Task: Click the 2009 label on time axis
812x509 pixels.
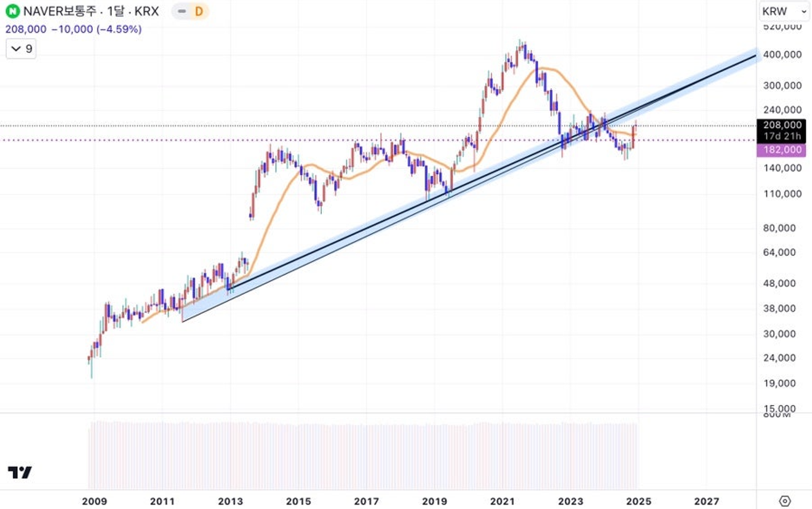Action: (94, 502)
